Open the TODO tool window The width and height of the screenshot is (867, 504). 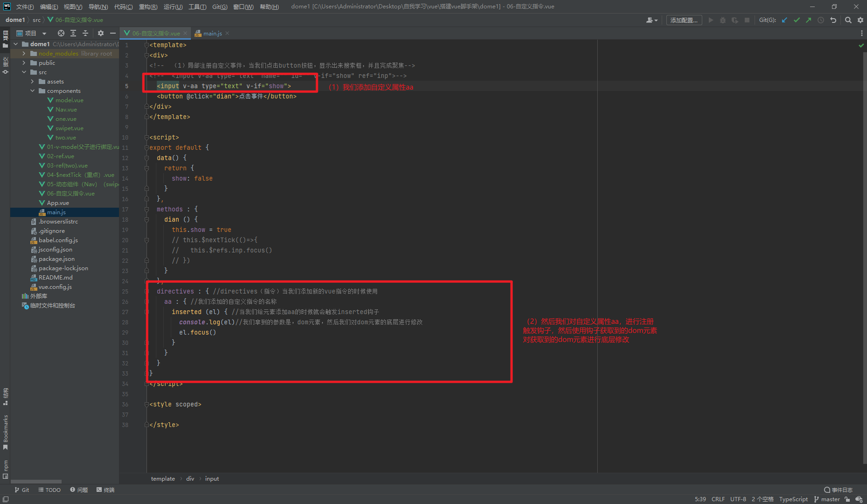pos(49,490)
